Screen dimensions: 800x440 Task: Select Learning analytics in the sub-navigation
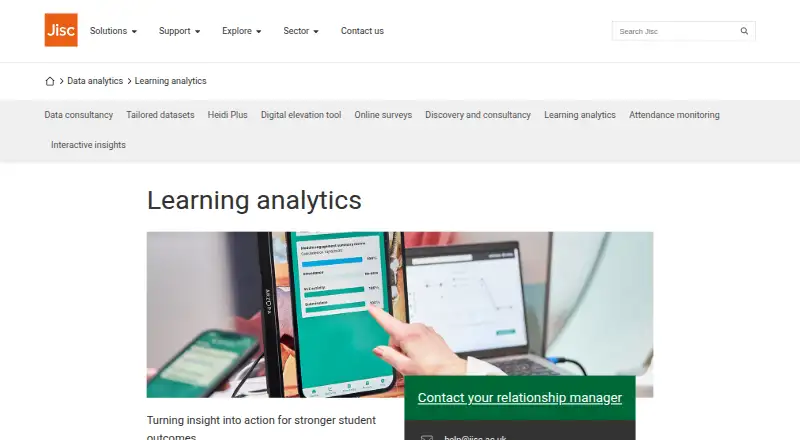pos(580,115)
